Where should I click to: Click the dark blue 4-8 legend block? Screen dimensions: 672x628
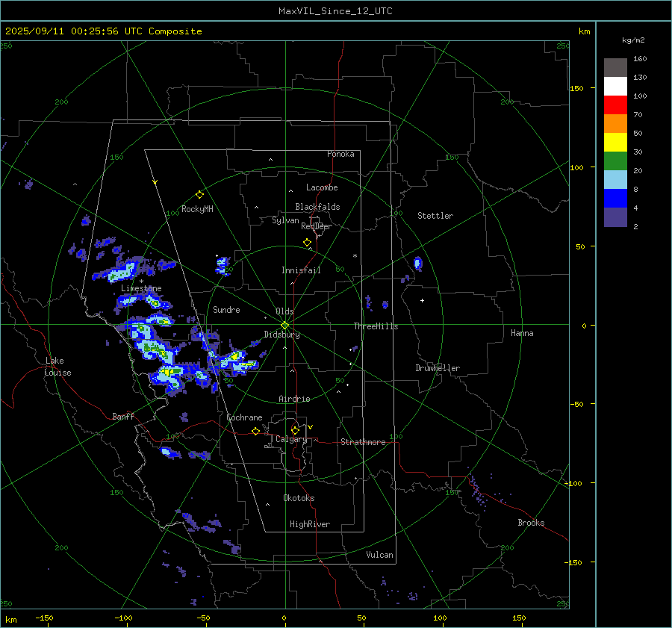615,198
